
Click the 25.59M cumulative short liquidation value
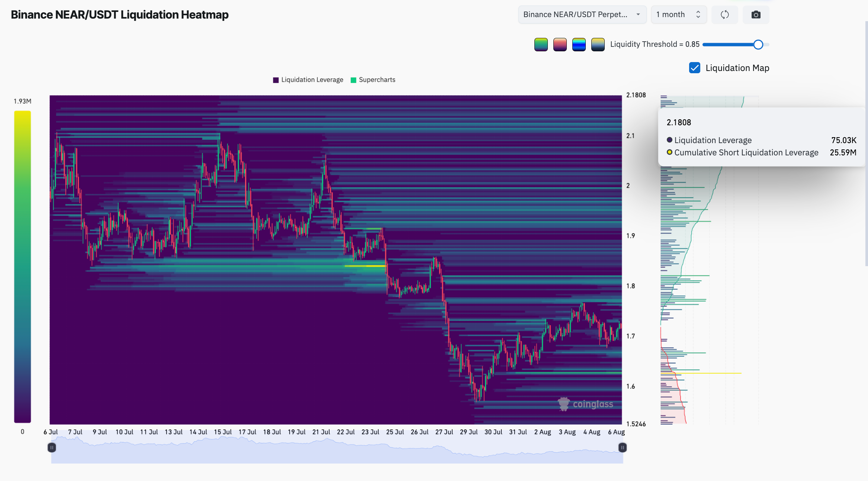[x=843, y=152]
